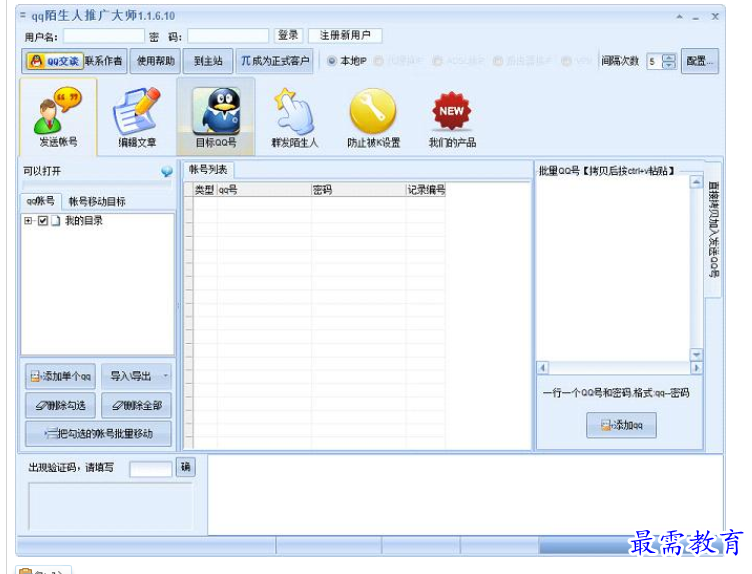Click the 类型 column header

205,190
